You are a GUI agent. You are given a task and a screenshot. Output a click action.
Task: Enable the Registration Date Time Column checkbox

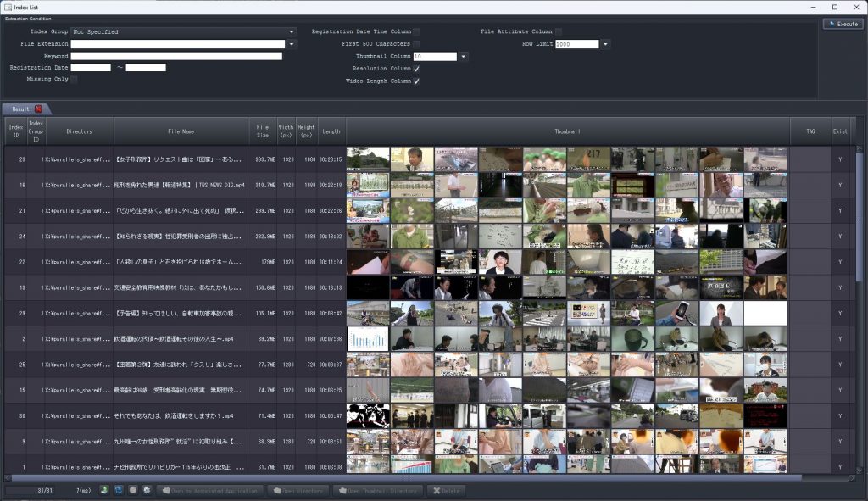[416, 32]
